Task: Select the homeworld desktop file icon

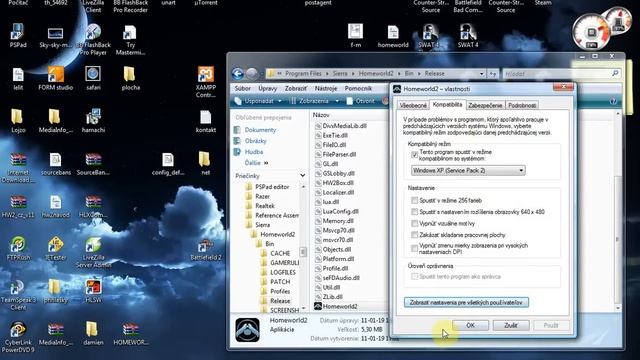Action: pos(393,36)
